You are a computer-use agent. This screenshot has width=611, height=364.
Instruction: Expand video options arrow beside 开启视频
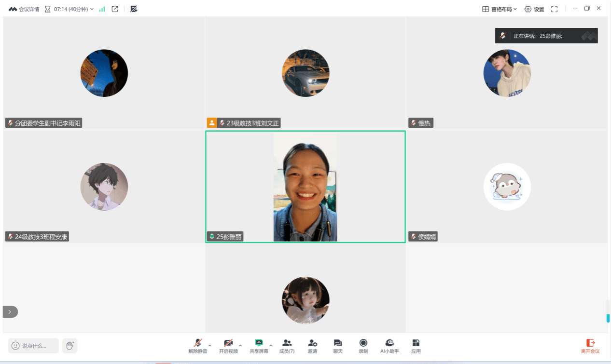[x=240, y=345]
